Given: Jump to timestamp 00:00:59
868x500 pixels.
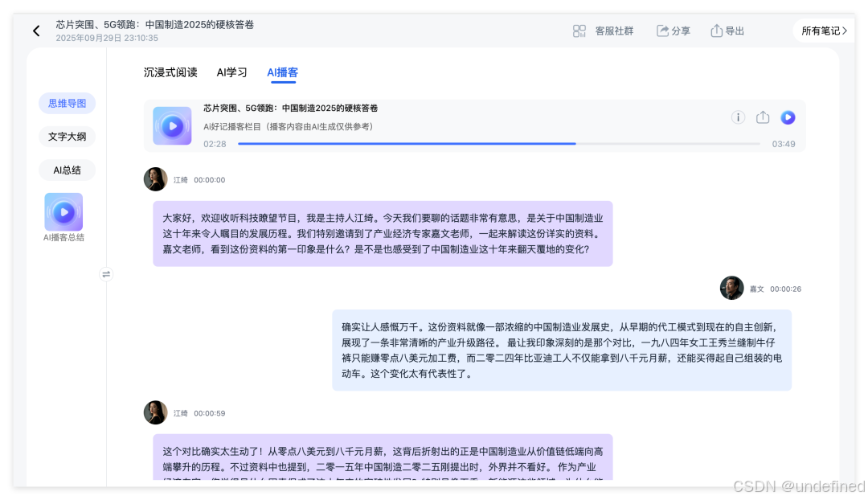Looking at the screenshot, I should click(x=209, y=413).
